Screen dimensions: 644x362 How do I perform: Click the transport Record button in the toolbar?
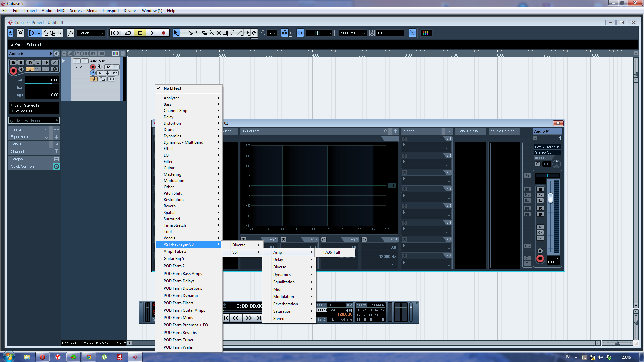[163, 33]
